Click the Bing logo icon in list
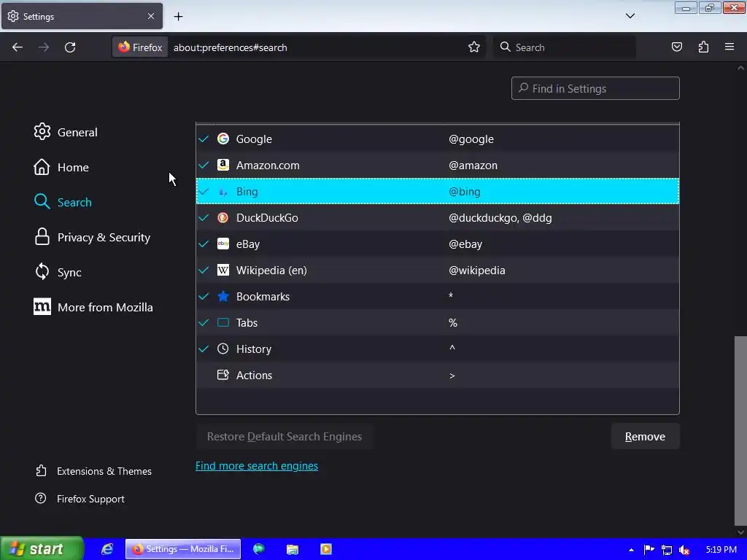 [x=223, y=192]
